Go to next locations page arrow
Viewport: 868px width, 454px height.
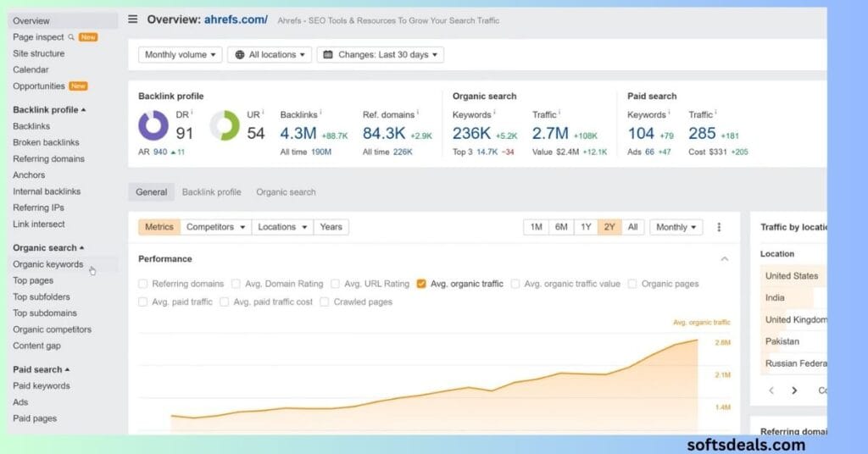794,390
